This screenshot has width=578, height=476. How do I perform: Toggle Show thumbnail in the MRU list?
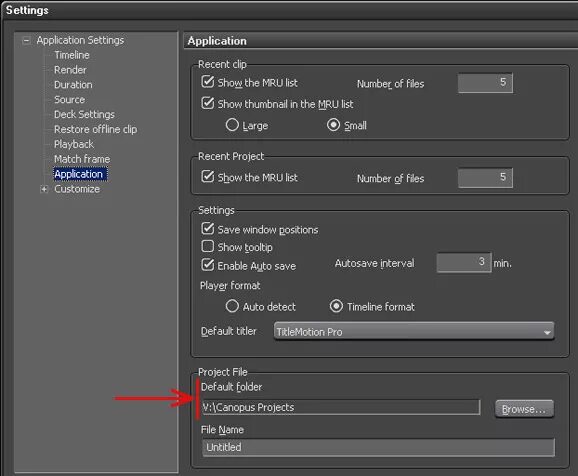tap(208, 103)
